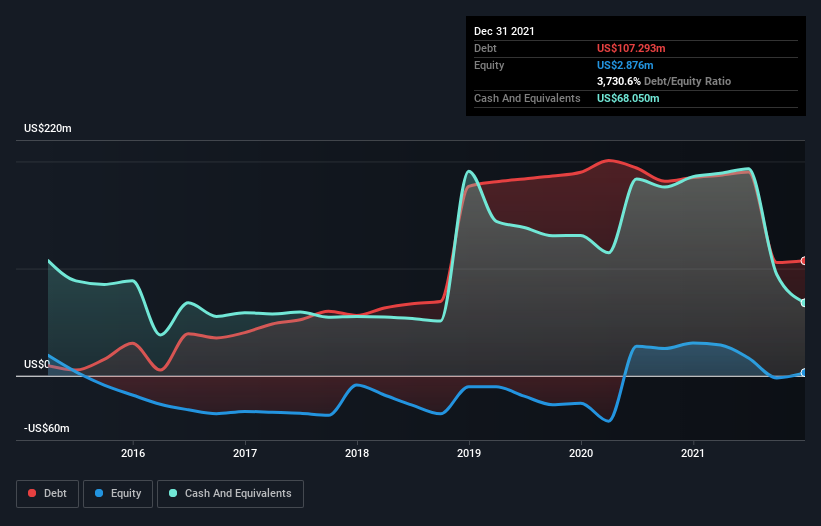Click the US$68.050m cash value

[x=628, y=98]
